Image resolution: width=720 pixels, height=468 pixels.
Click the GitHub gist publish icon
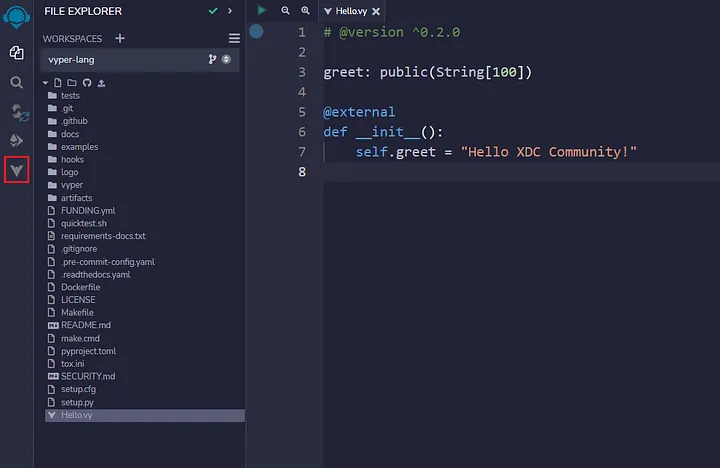(86, 82)
